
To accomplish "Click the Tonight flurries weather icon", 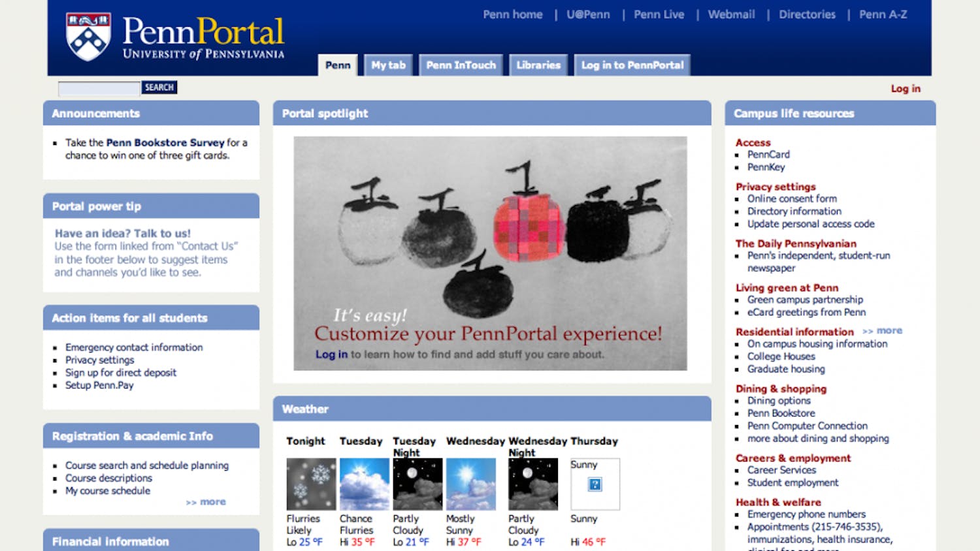I will tap(311, 484).
